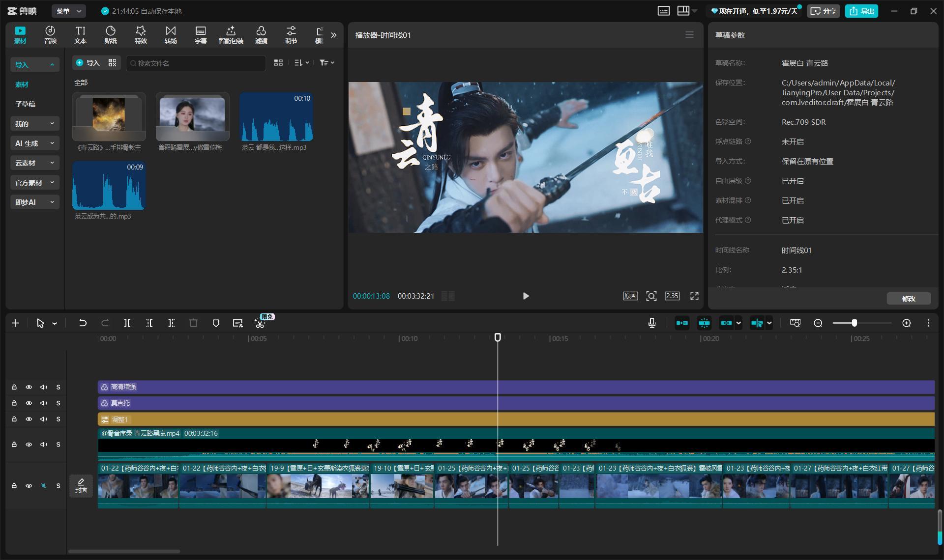Expand the 云素材 sidebar section
944x560 pixels.
pos(34,163)
